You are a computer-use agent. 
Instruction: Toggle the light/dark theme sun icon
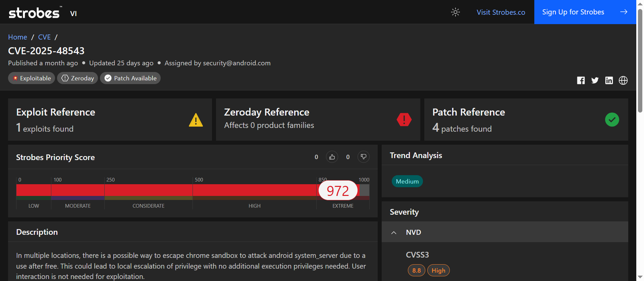pyautogui.click(x=455, y=12)
